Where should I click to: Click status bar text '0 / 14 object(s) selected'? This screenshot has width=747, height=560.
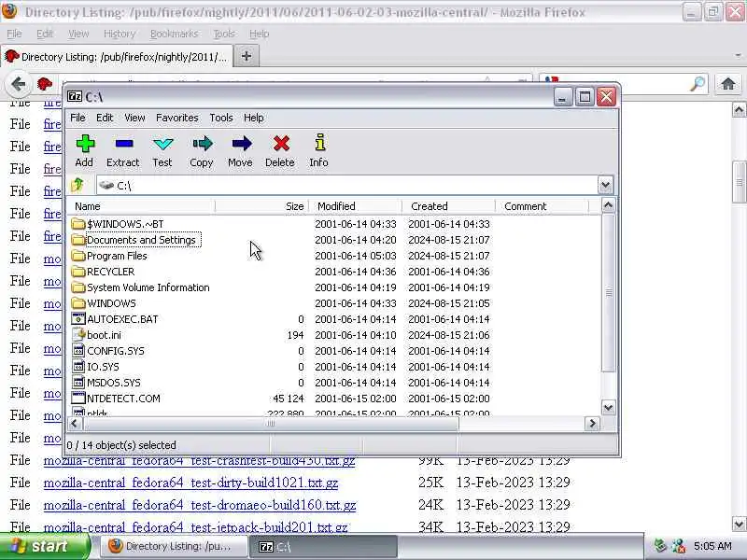(121, 445)
